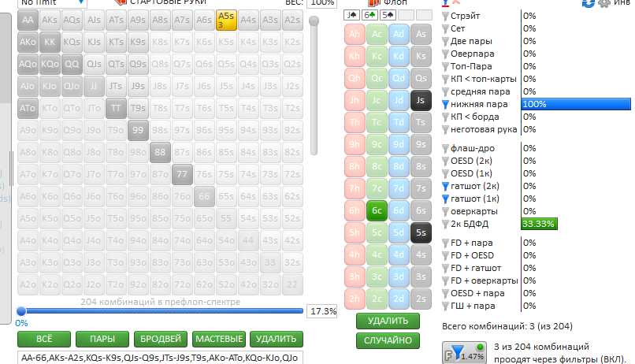Toggle the green 6c card in the picker

point(377,210)
